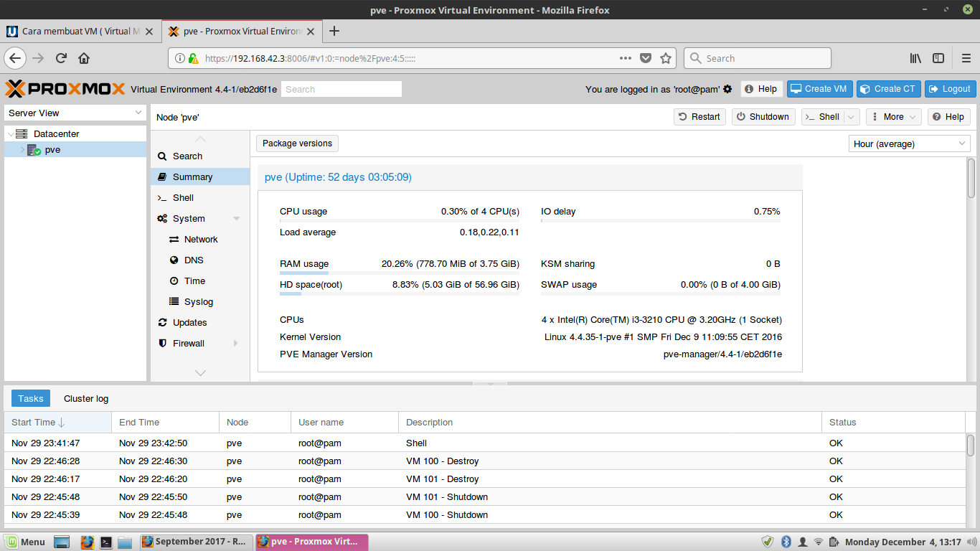Save page to Pocket icon
The height and width of the screenshot is (551, 980).
646,58
